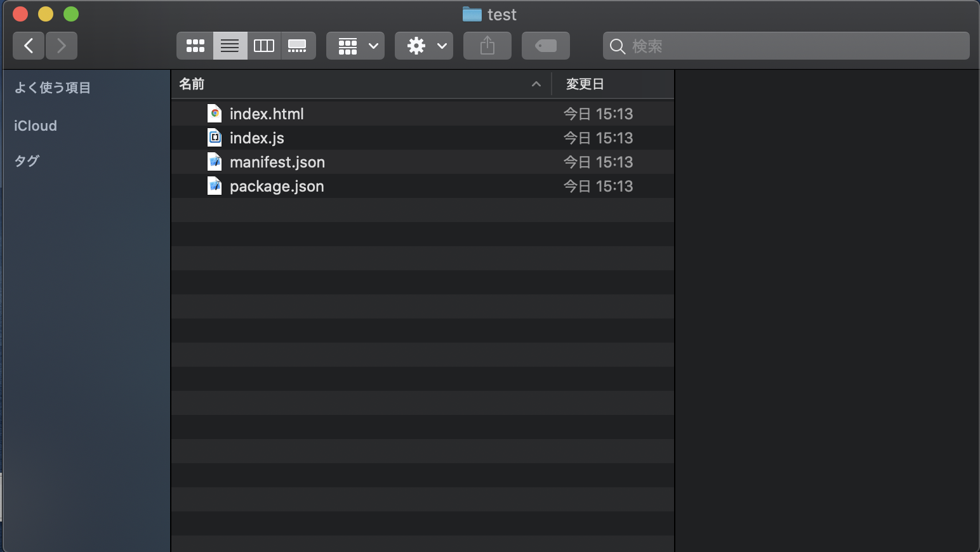Click the magnifying glass in the search field
Viewport: 980px width, 552px height.
click(617, 46)
